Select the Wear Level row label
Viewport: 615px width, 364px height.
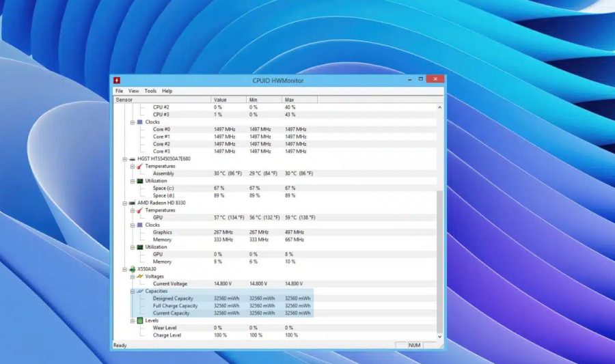pos(164,328)
